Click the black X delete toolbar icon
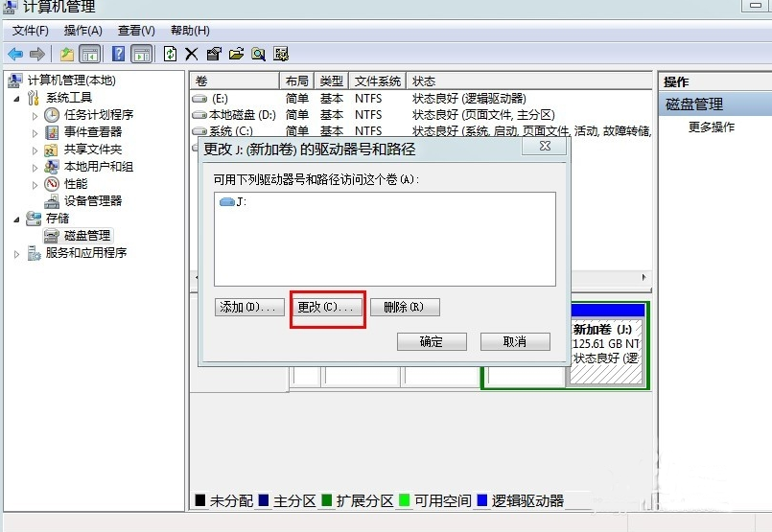 [192, 54]
